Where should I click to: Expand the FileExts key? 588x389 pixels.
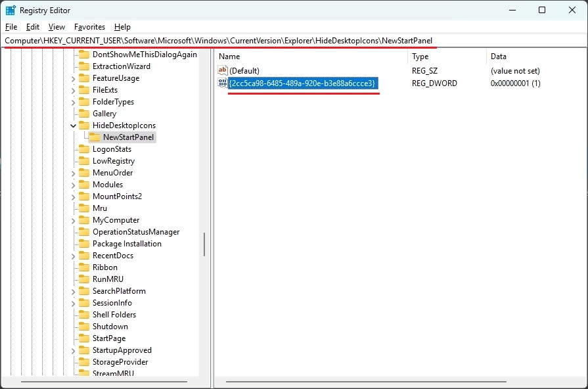click(x=73, y=91)
